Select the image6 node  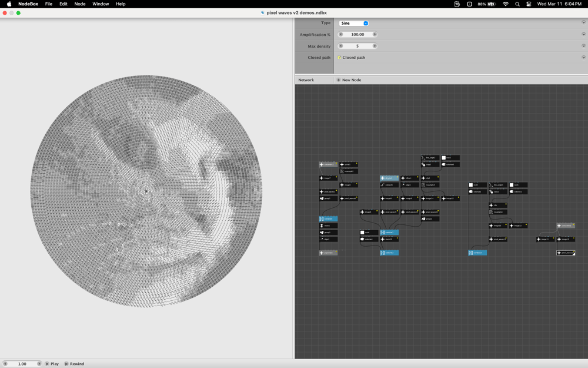point(369,212)
